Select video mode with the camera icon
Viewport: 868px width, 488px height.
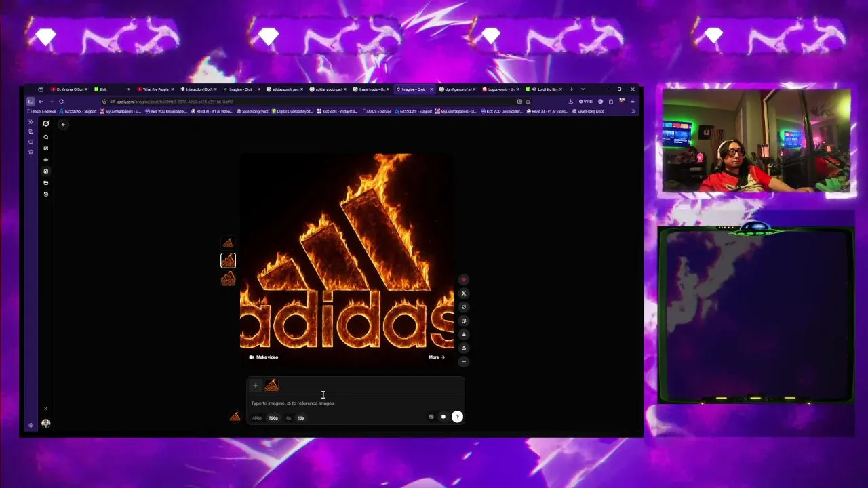(x=443, y=417)
